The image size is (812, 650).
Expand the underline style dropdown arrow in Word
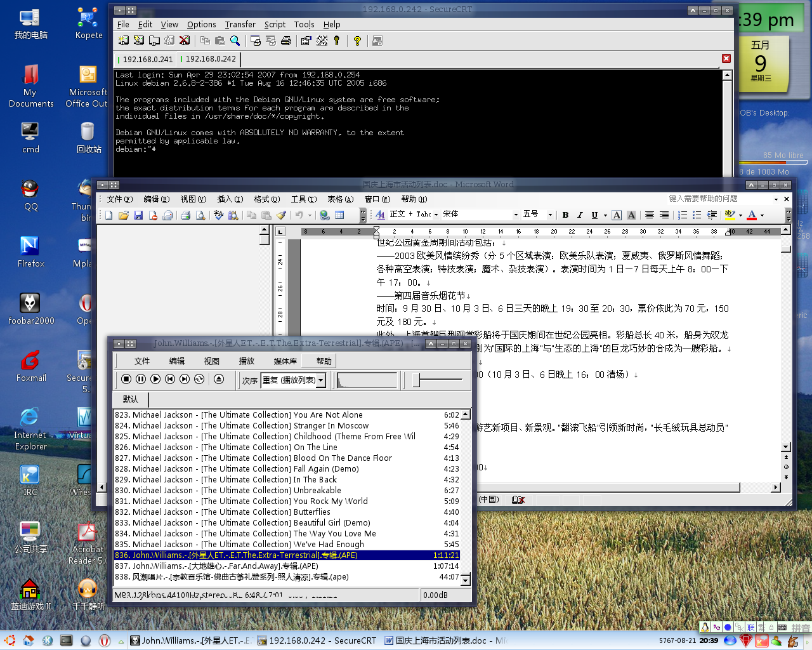click(605, 215)
